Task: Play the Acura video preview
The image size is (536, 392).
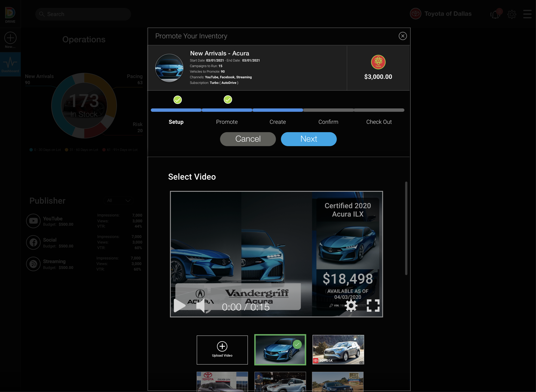Action: (x=179, y=305)
